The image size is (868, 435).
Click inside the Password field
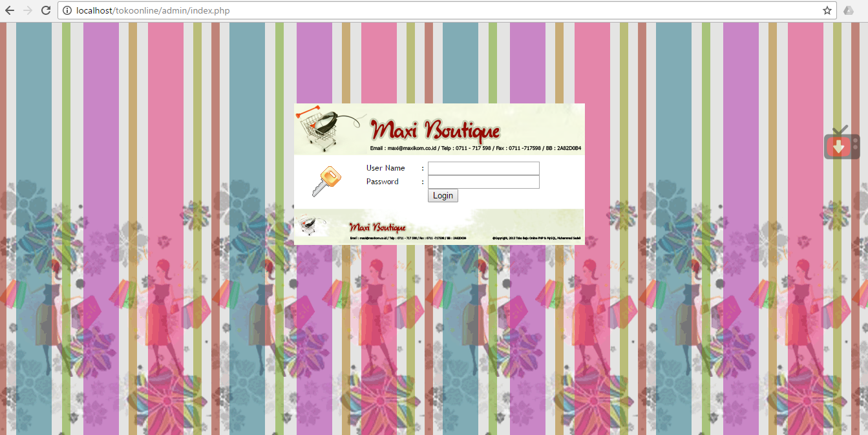pos(483,182)
